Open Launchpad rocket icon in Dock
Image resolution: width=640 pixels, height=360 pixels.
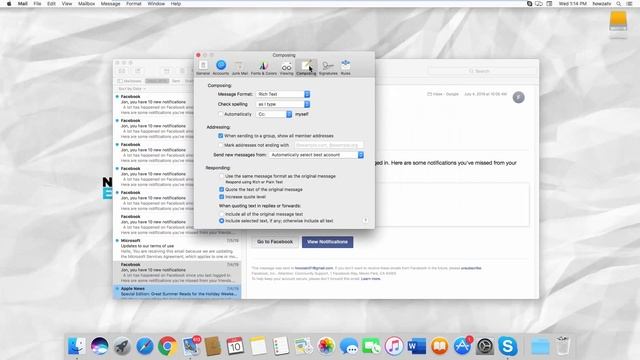(122, 346)
